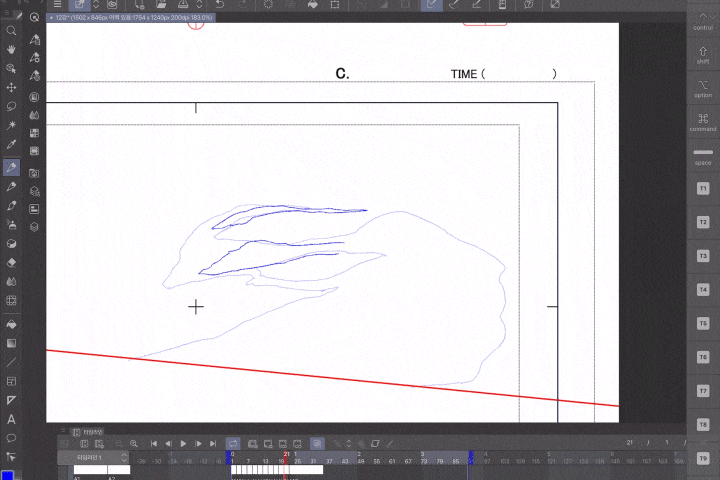The width and height of the screenshot is (720, 480).
Task: Select the blue main drawing color swatch
Action: [x=7, y=475]
